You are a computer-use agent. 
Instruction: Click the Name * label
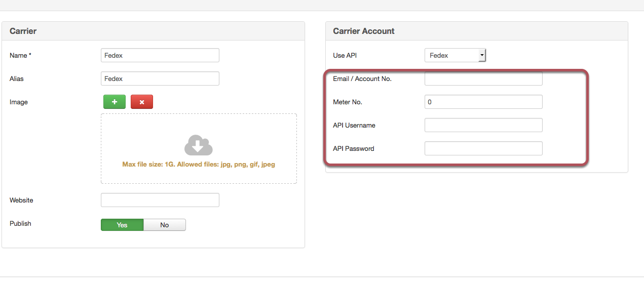point(21,55)
